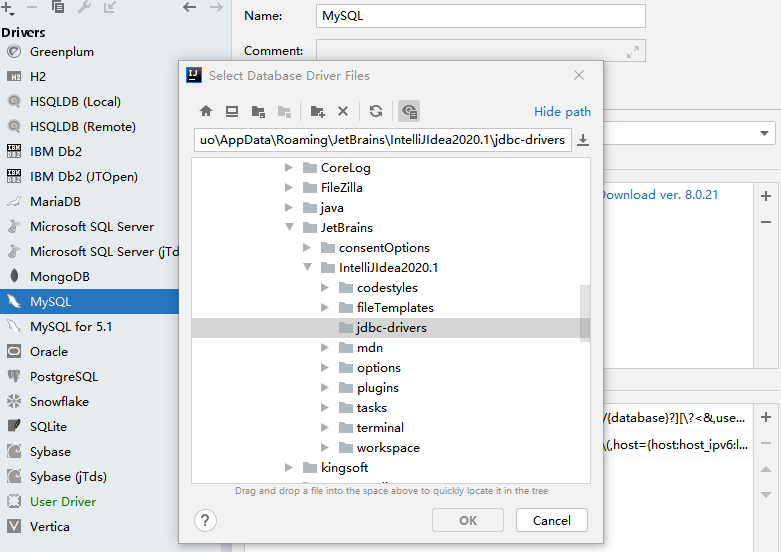Viewport: 781px width, 552px height.
Task: Expand the codestyles folder
Action: click(325, 287)
